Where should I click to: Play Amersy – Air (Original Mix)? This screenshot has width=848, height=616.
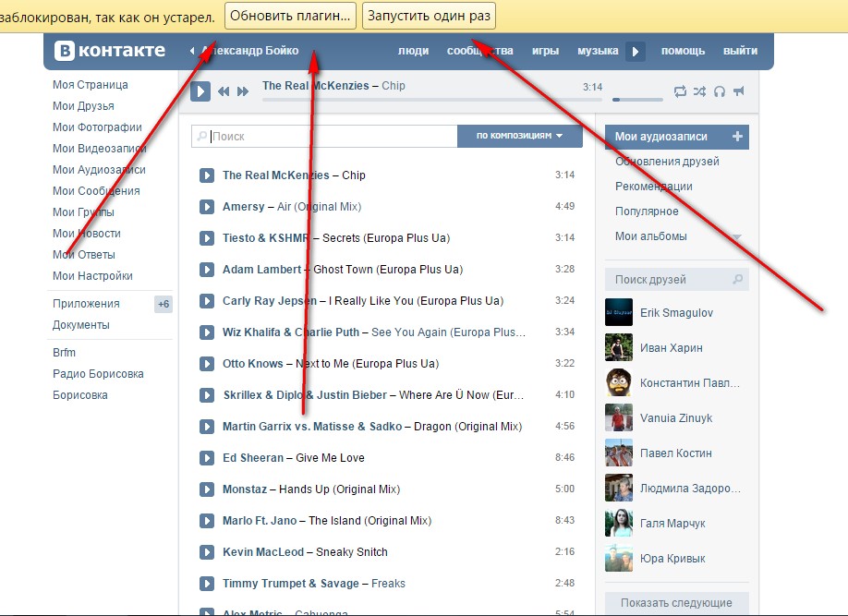(x=207, y=207)
